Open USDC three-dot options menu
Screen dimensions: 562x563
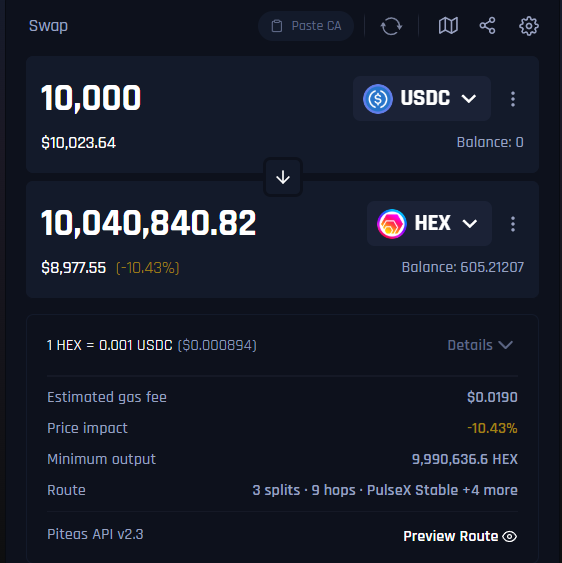tap(513, 99)
